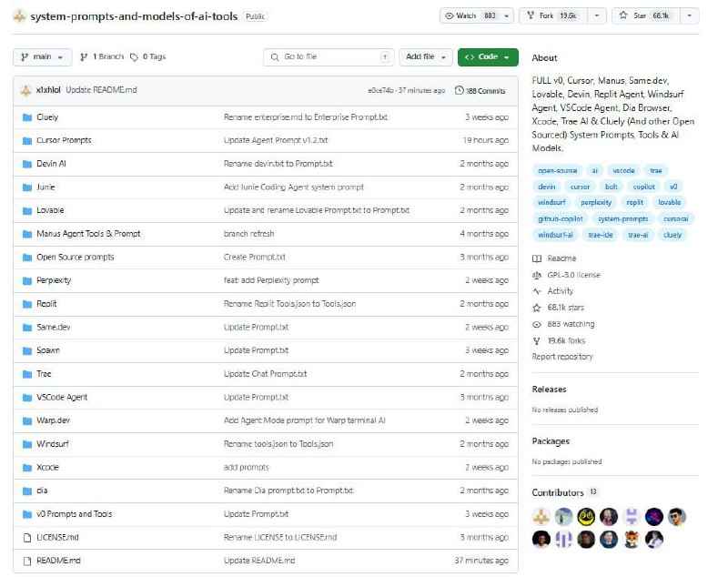Click the Go to file search field
728x577 pixels.
(x=329, y=57)
